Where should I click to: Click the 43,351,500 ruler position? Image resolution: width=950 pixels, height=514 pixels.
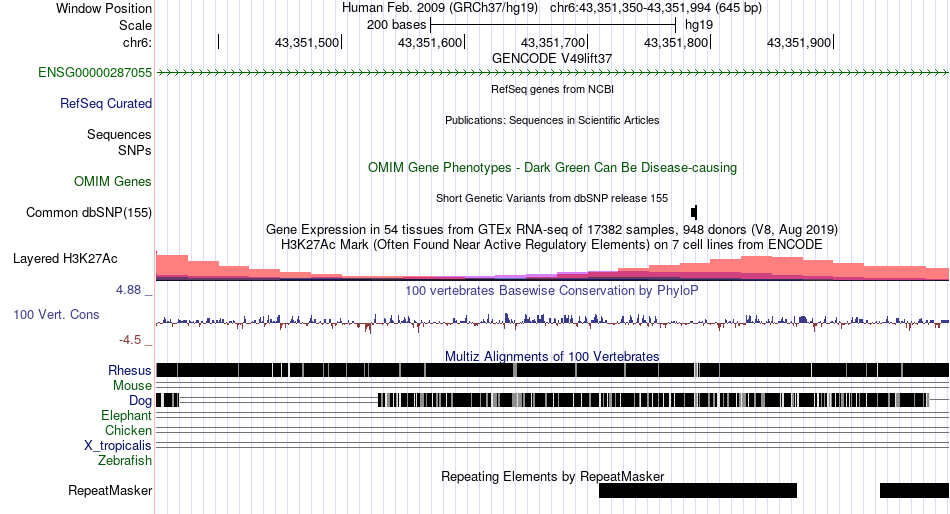coord(307,43)
